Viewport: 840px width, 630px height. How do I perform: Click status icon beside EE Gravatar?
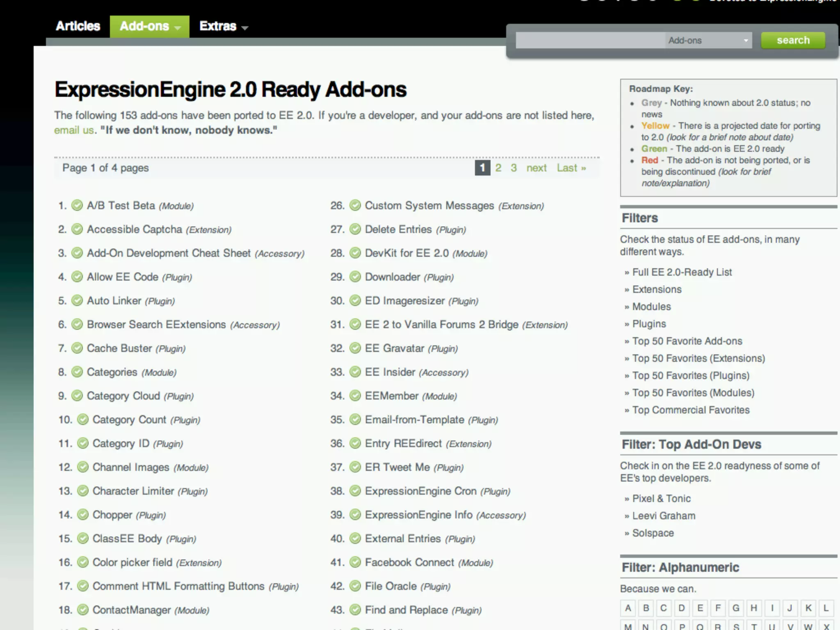click(x=355, y=348)
